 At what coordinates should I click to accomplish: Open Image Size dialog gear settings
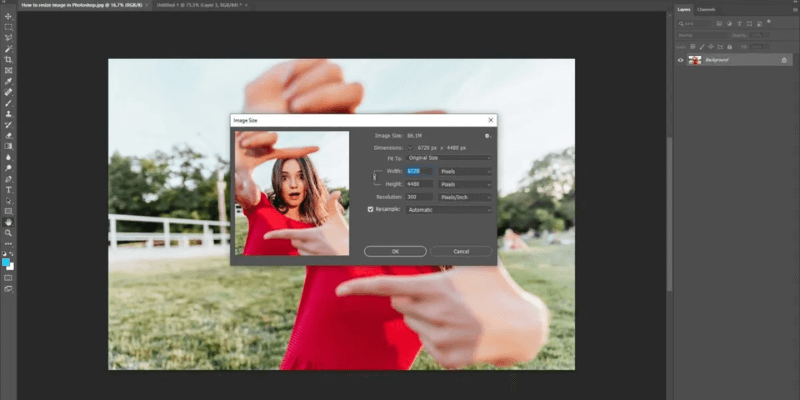pos(487,135)
